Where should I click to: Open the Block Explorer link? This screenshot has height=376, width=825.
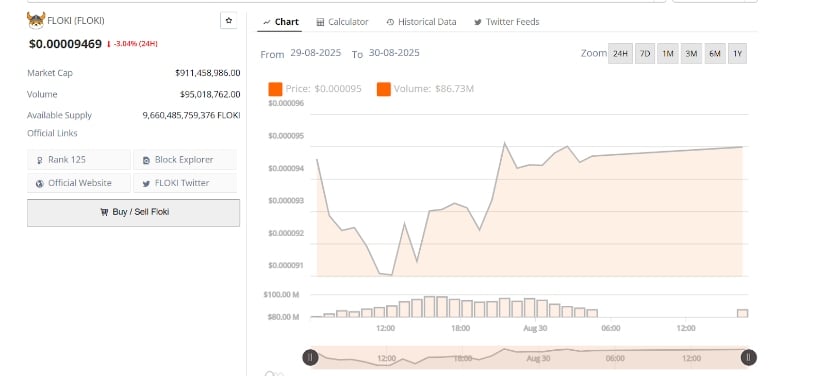click(185, 160)
